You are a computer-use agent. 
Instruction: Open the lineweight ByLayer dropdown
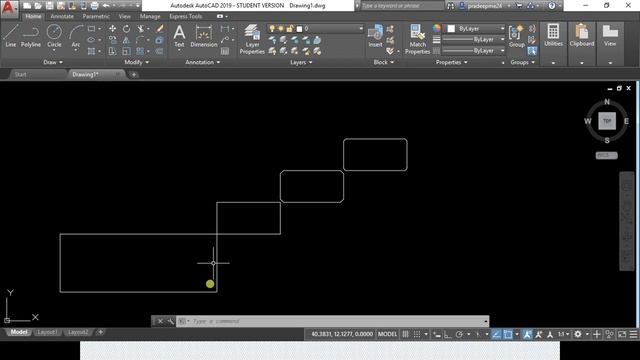click(x=473, y=40)
